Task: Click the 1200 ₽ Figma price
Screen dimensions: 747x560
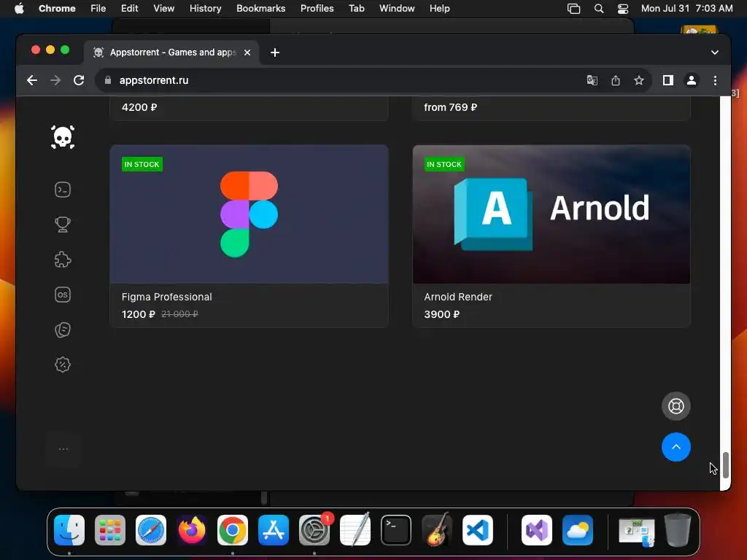Action: (x=138, y=314)
